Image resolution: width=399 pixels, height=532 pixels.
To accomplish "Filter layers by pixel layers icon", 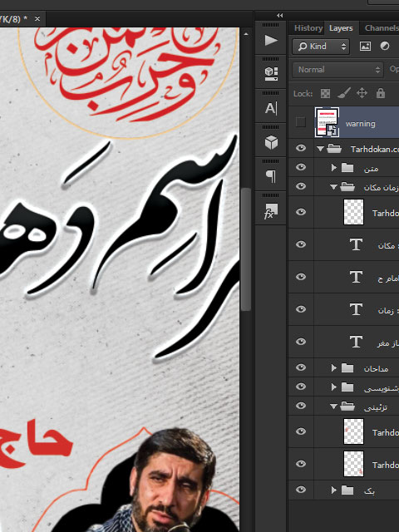I will pos(365,47).
